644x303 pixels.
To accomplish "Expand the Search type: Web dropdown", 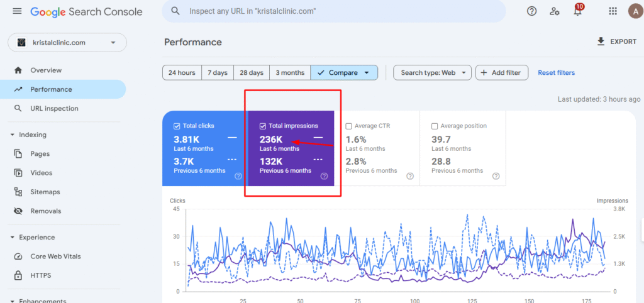I will [432, 72].
